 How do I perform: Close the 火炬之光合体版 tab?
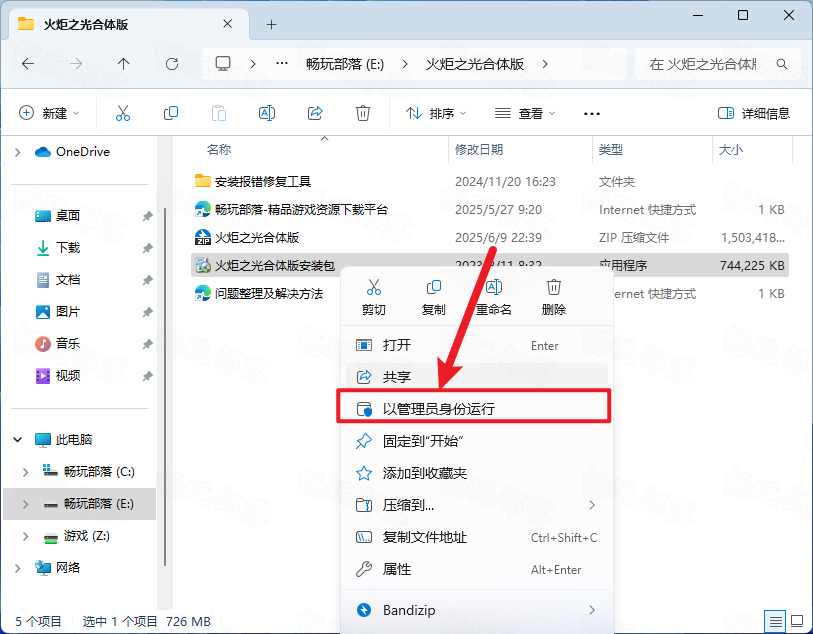pyautogui.click(x=227, y=24)
